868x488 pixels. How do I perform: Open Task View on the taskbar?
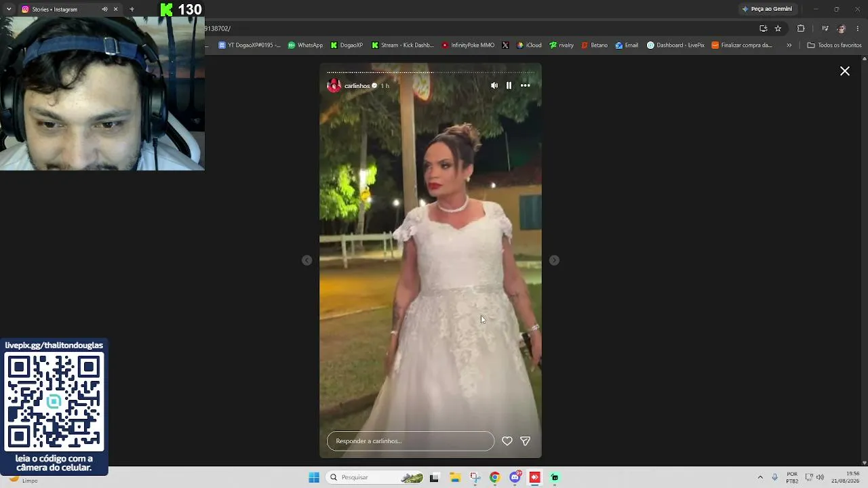[x=434, y=477]
